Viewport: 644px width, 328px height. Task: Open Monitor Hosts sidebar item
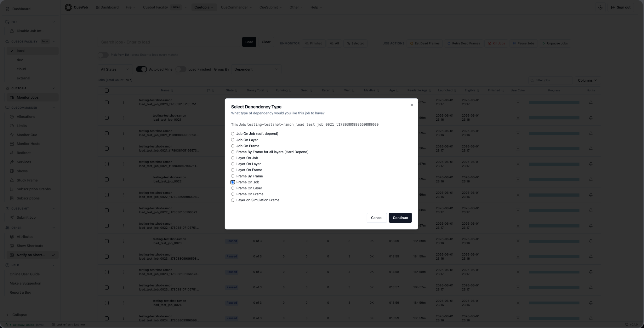28,144
